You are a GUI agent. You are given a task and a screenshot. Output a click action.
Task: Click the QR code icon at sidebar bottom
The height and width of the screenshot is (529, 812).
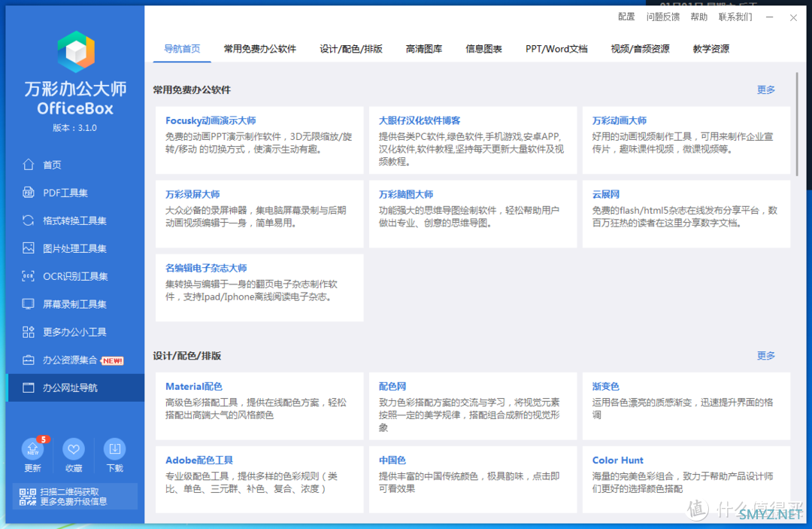tap(28, 497)
